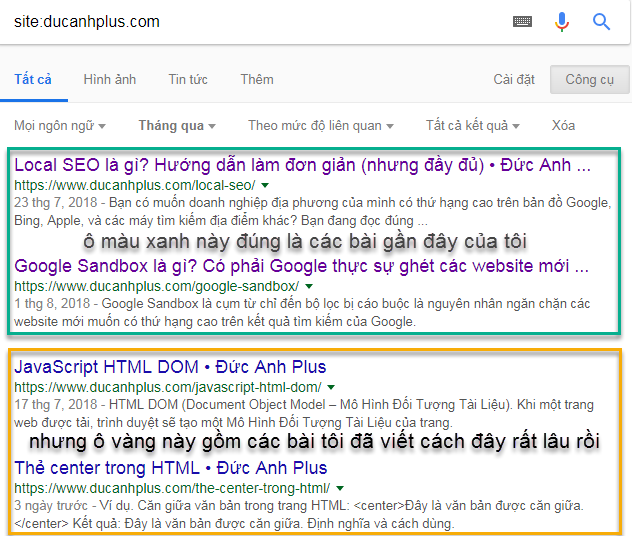The width and height of the screenshot is (632, 536).
Task: Open the javascript-html-dom URL dropdown arrow
Action: point(331,387)
